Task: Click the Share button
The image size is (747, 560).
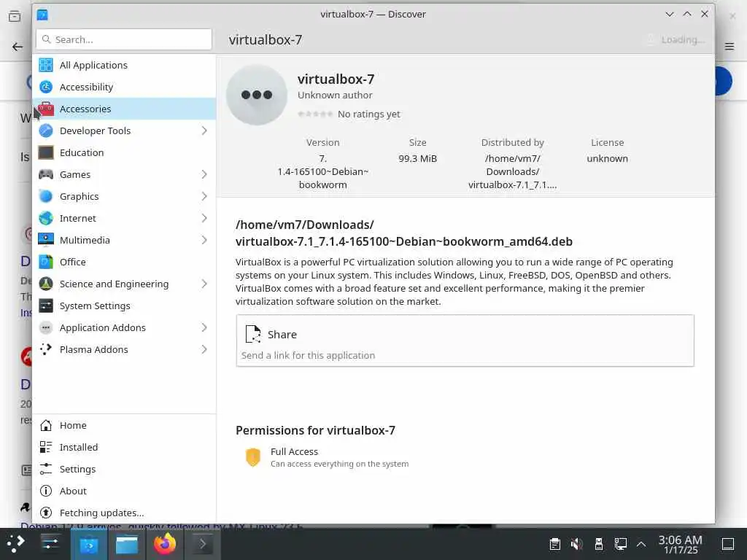Action: [465, 341]
